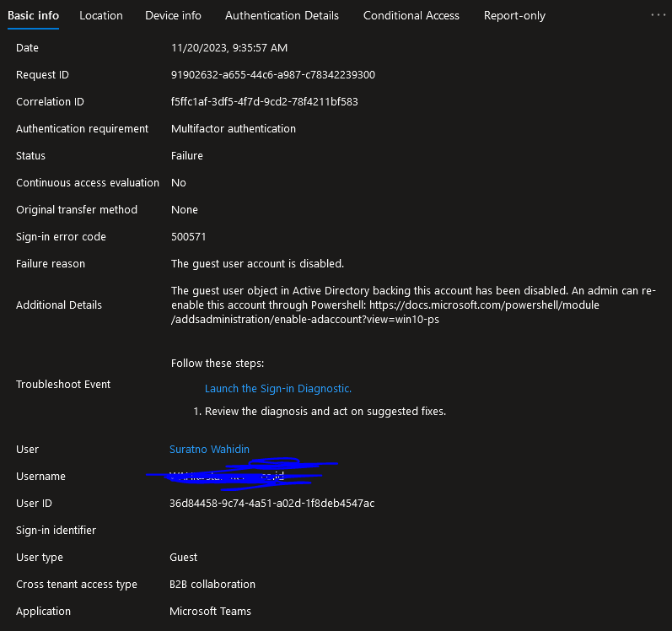
Task: Click the User ID value
Action: tap(272, 504)
